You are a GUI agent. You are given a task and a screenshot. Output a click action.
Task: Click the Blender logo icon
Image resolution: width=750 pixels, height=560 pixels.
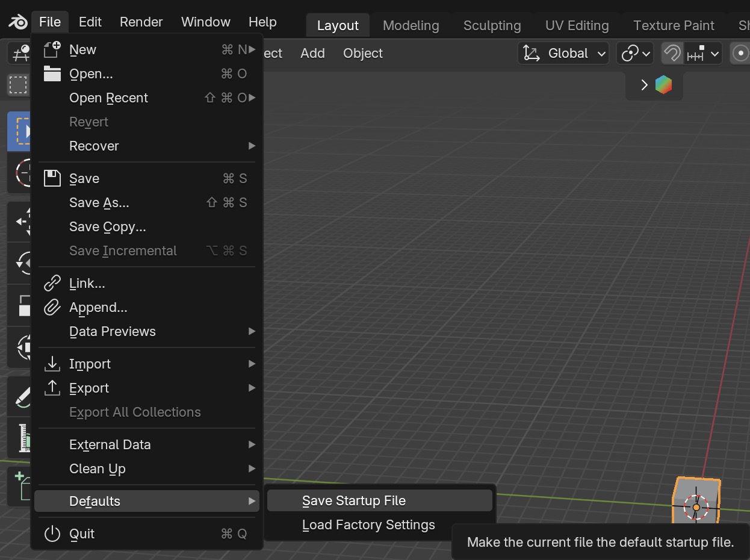coord(17,22)
